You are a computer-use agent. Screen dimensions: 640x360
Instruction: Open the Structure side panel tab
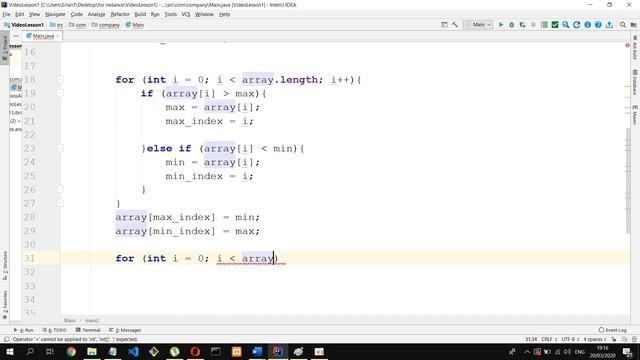(x=5, y=265)
